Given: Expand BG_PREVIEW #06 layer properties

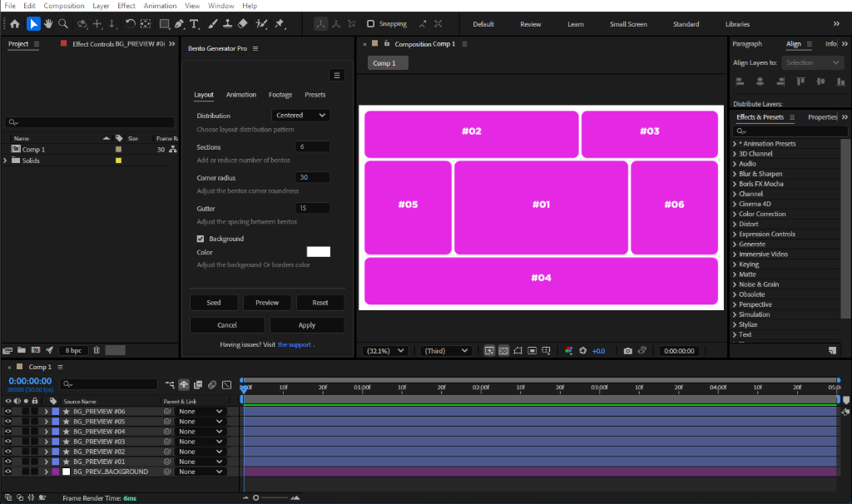Looking at the screenshot, I should tap(47, 412).
